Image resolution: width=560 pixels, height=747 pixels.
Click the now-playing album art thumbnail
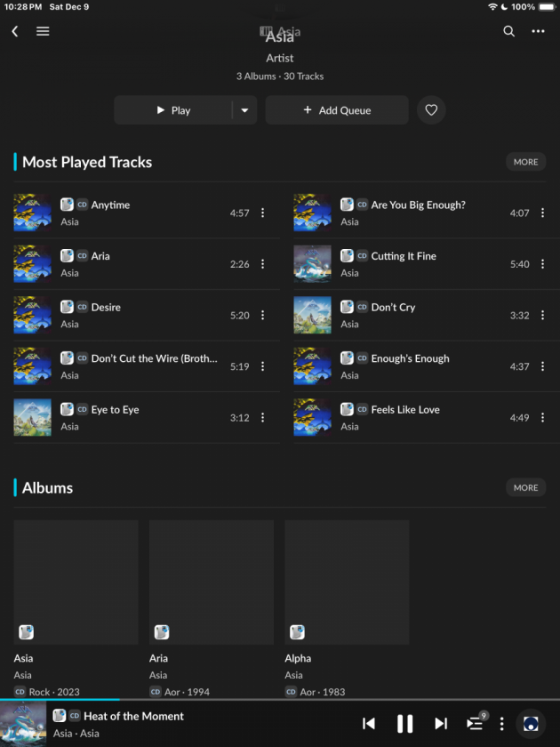tap(23, 724)
